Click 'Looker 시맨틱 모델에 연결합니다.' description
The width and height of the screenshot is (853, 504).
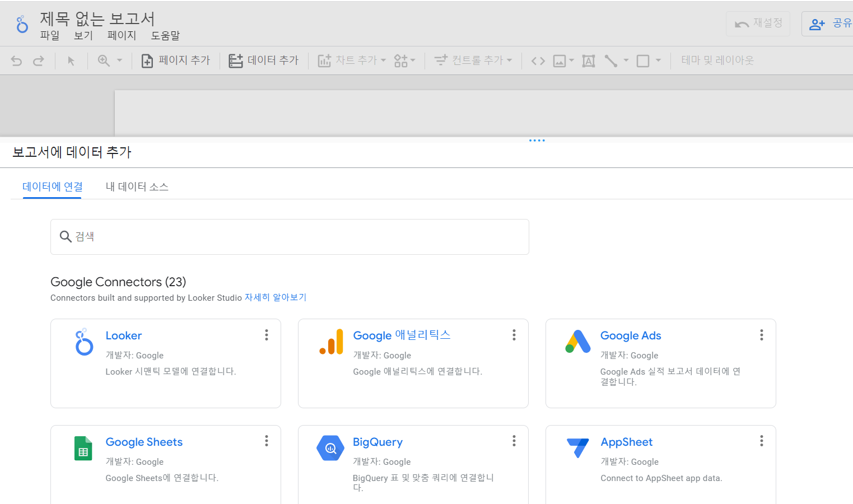(x=171, y=371)
